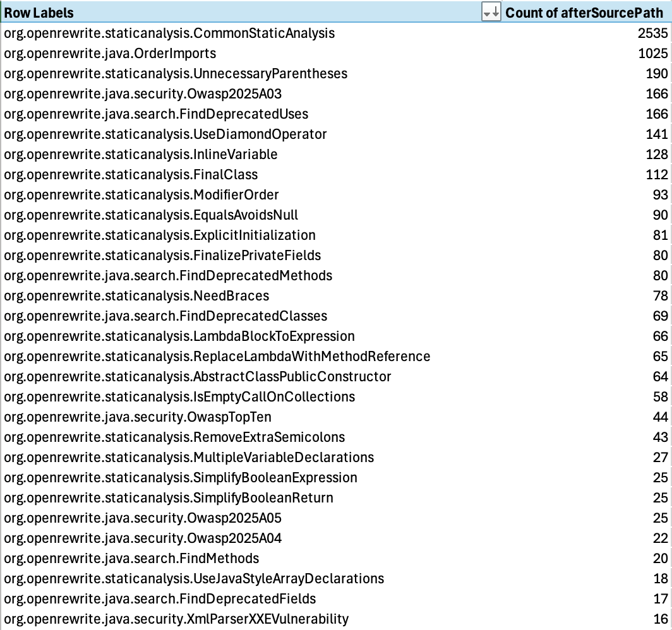Screen dimensions: 672x630
Task: Click the count value 16
Action: (x=661, y=619)
